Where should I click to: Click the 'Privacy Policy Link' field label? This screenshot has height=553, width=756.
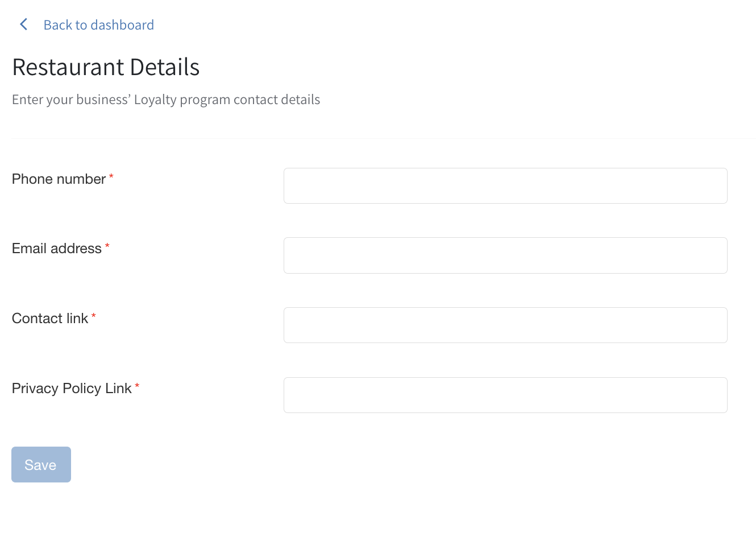(72, 389)
